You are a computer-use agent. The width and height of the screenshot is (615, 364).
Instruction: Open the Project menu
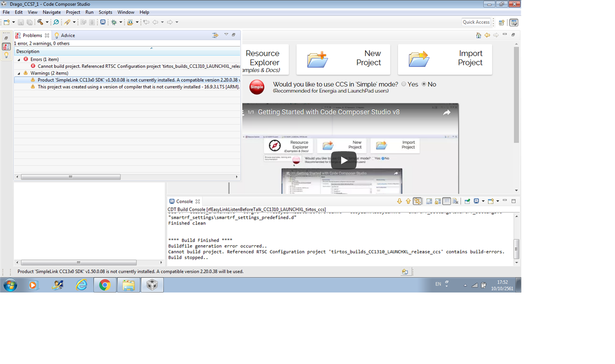[x=73, y=12]
